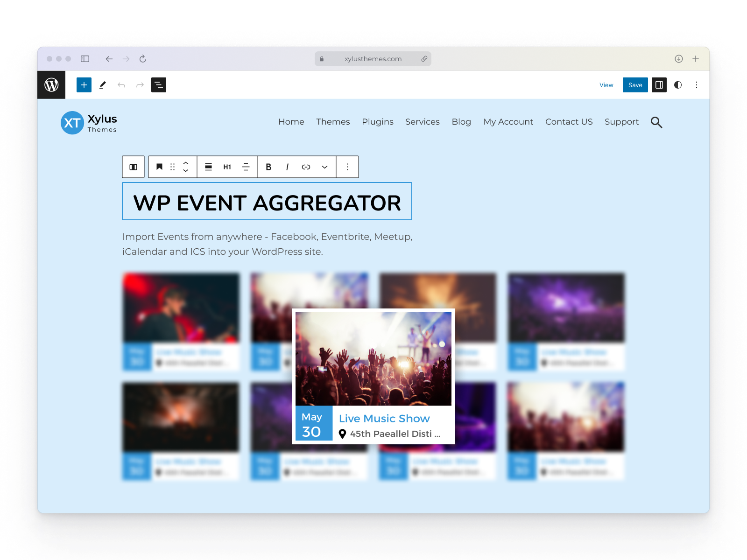Open the document overview list view
The height and width of the screenshot is (560, 747).
[159, 85]
